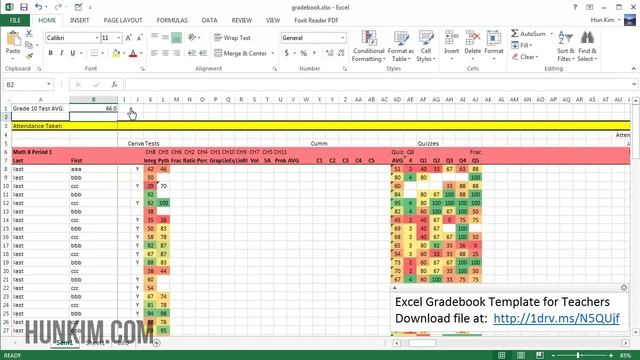Click the horizontal scrollbar thumb
This screenshot has height=360, width=640.
(x=422, y=343)
